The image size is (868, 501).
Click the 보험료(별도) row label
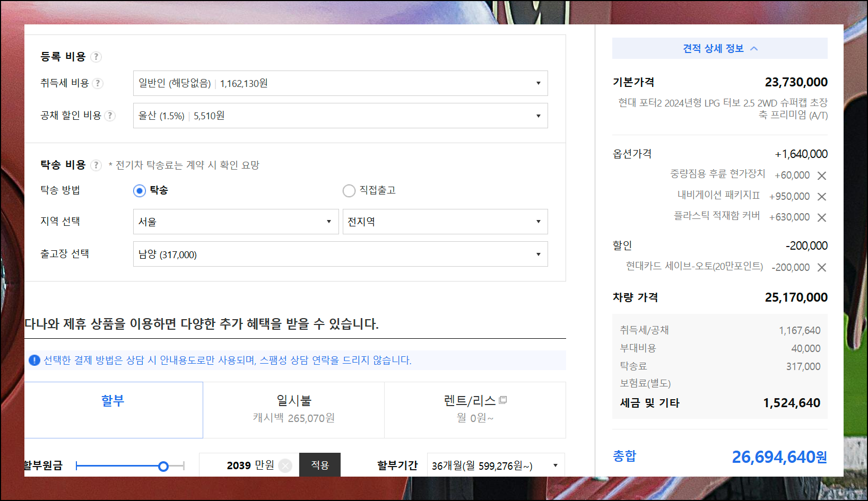(645, 383)
